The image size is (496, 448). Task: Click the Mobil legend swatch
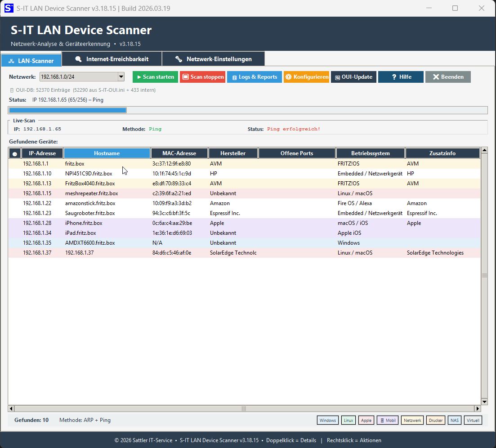[388, 420]
